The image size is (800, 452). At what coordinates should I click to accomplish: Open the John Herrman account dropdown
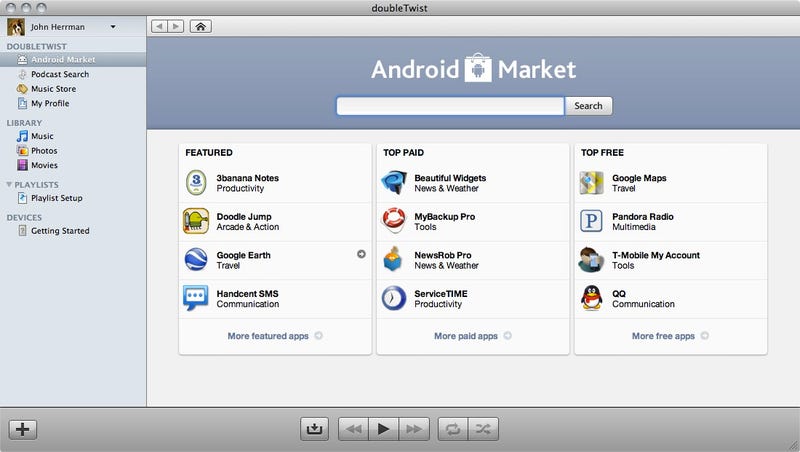113,27
